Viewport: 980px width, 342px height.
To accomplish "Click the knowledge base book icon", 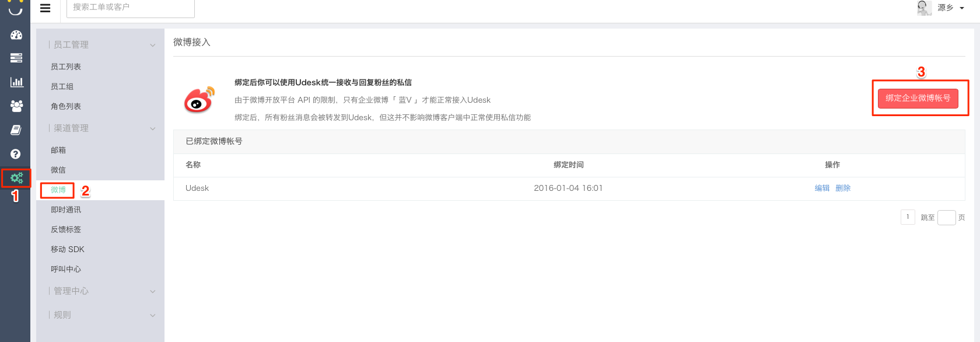I will click(x=16, y=130).
